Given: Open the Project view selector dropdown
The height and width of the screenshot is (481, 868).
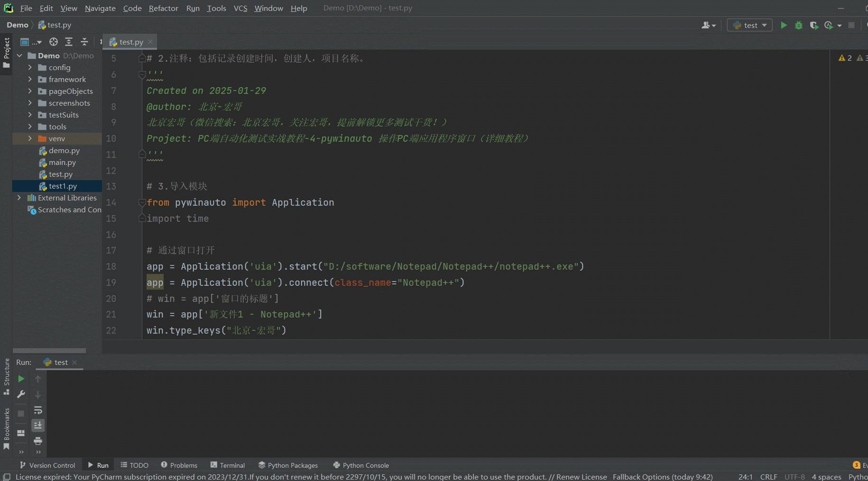Looking at the screenshot, I should pyautogui.click(x=31, y=42).
